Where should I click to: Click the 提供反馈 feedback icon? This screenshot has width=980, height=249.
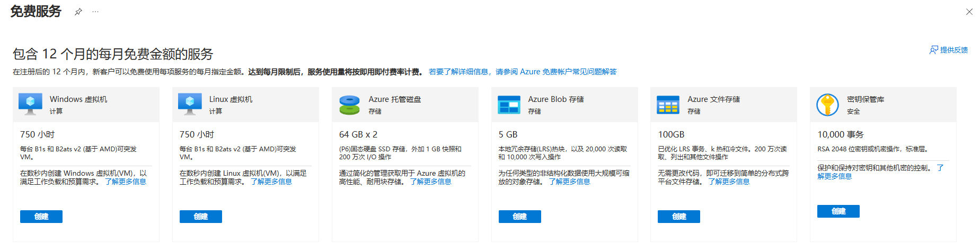(x=934, y=50)
